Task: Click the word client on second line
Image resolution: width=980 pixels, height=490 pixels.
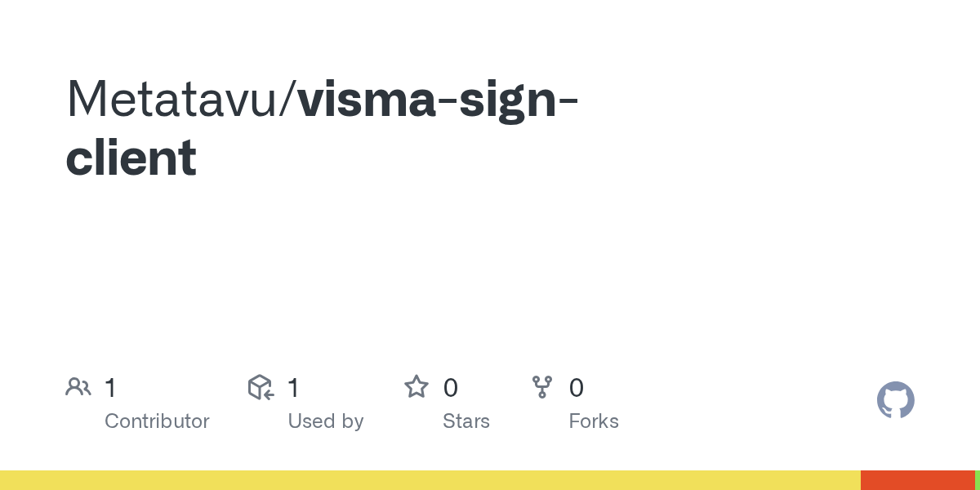Action: click(131, 158)
